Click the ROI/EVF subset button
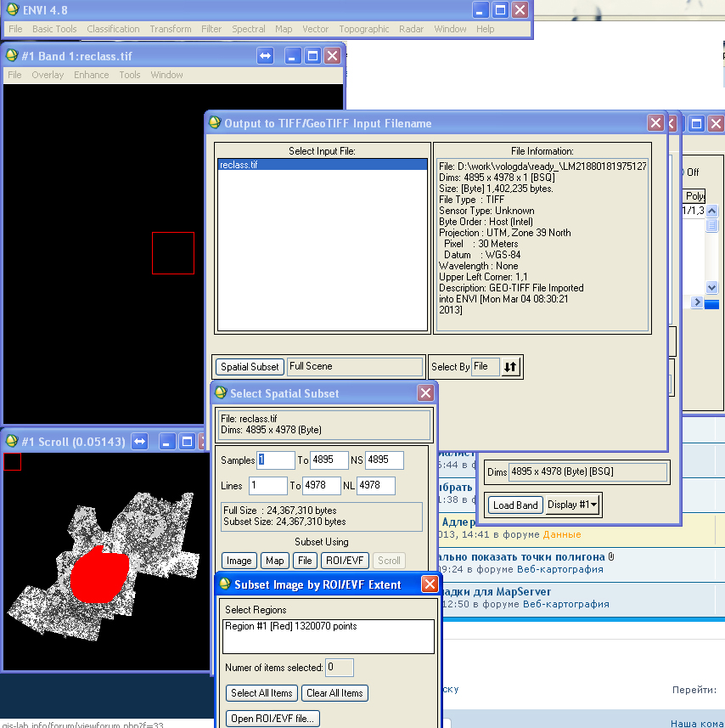The image size is (725, 728). click(345, 561)
